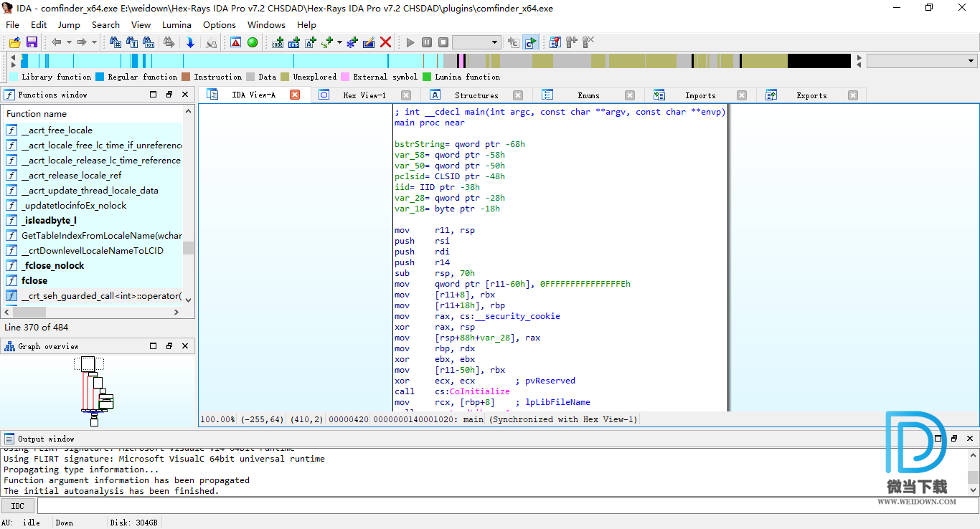Switch to the Hex View-1 tab

click(x=364, y=95)
